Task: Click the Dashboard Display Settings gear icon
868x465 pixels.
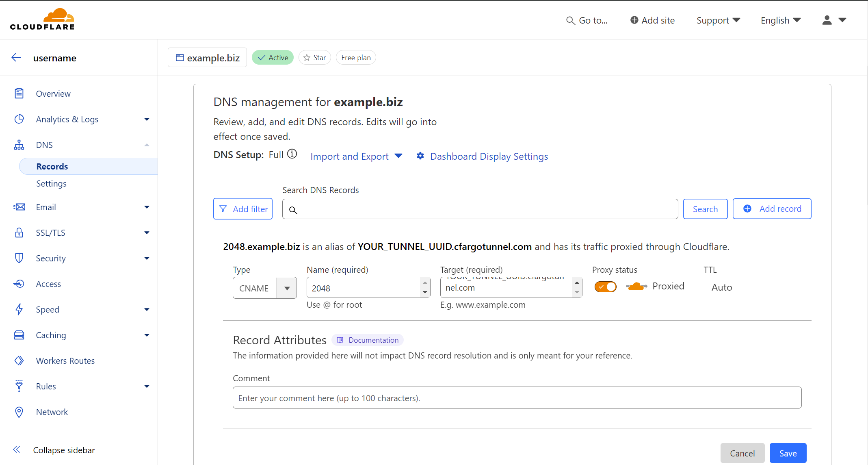Action: (420, 156)
